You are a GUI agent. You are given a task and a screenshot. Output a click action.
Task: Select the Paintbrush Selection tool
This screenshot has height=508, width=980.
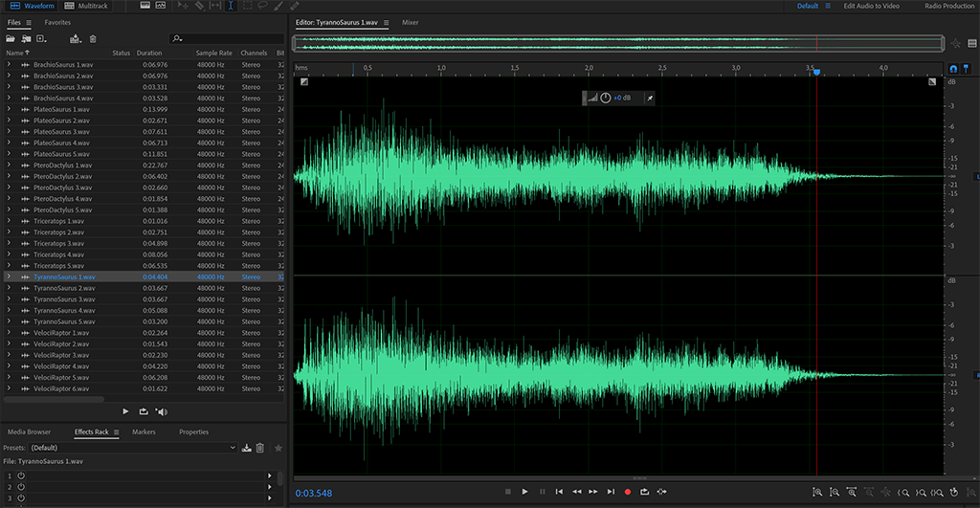pyautogui.click(x=278, y=6)
